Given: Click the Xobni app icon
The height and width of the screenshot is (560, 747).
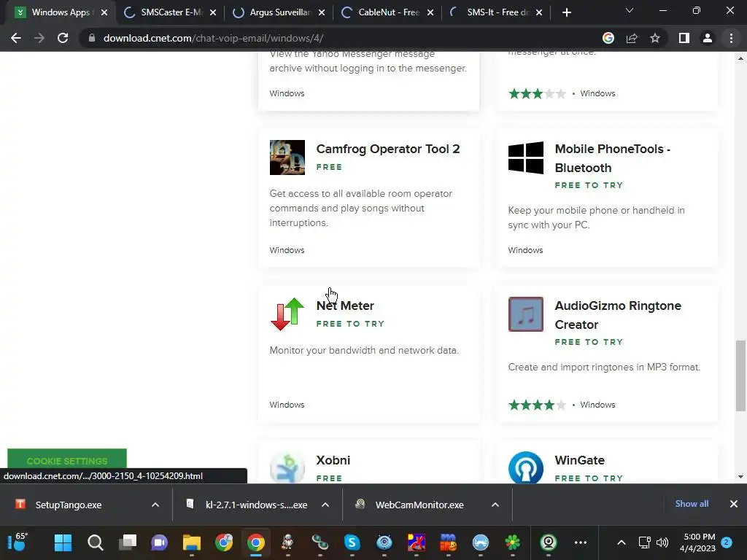Looking at the screenshot, I should pyautogui.click(x=287, y=467).
